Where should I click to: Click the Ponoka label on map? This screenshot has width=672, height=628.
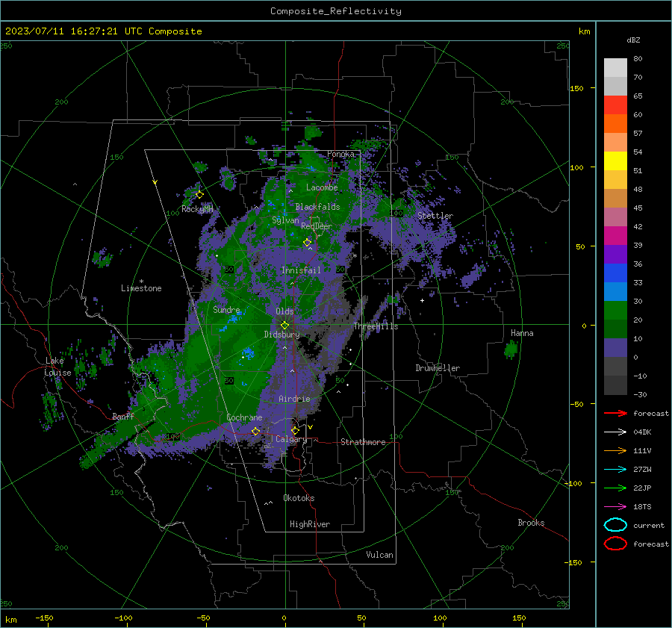(x=340, y=154)
